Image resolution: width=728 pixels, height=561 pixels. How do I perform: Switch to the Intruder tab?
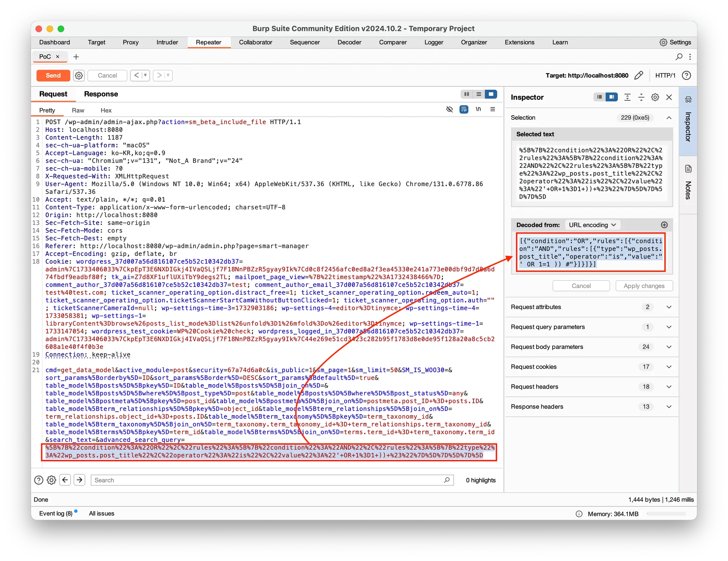(167, 42)
